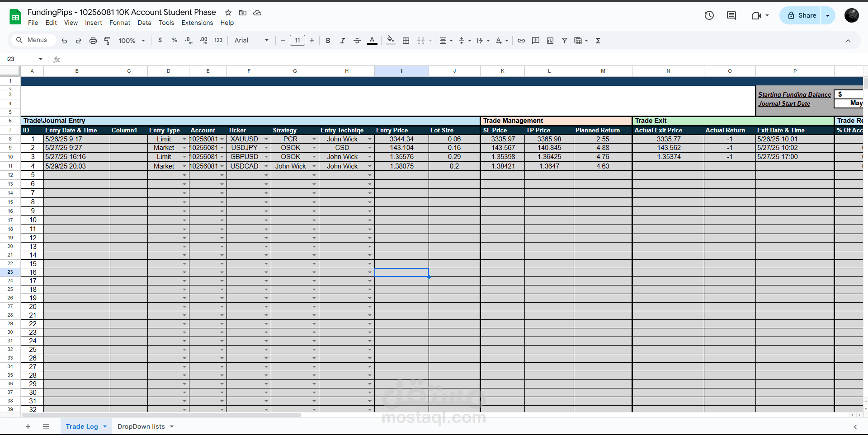Open the comments panel icon
Screen dimensions: 868x435
731,15
